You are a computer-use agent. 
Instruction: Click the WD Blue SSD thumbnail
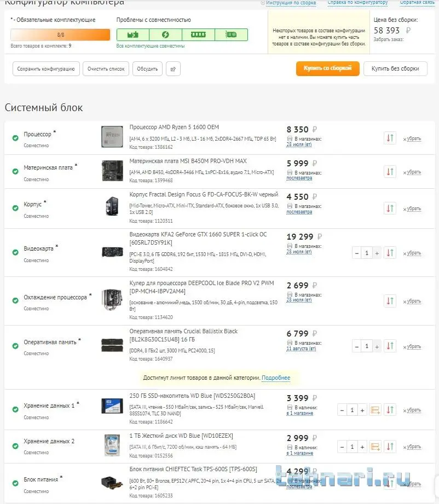[112, 405]
